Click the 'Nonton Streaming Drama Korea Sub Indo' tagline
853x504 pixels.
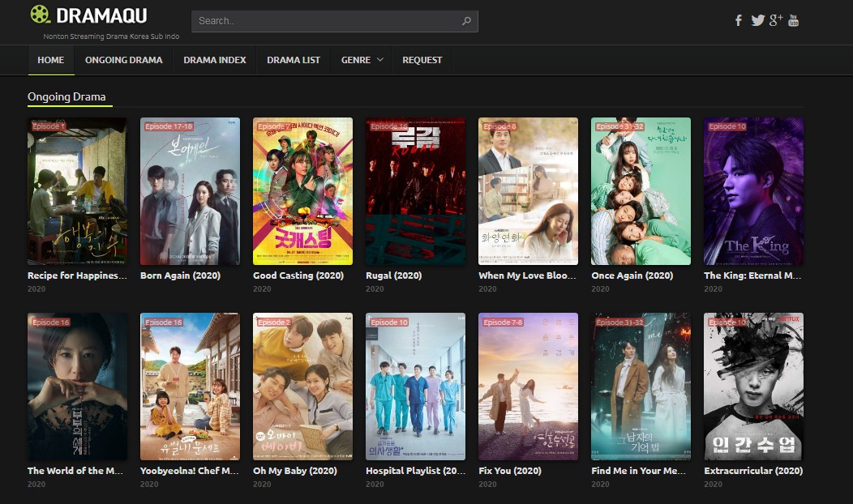111,36
